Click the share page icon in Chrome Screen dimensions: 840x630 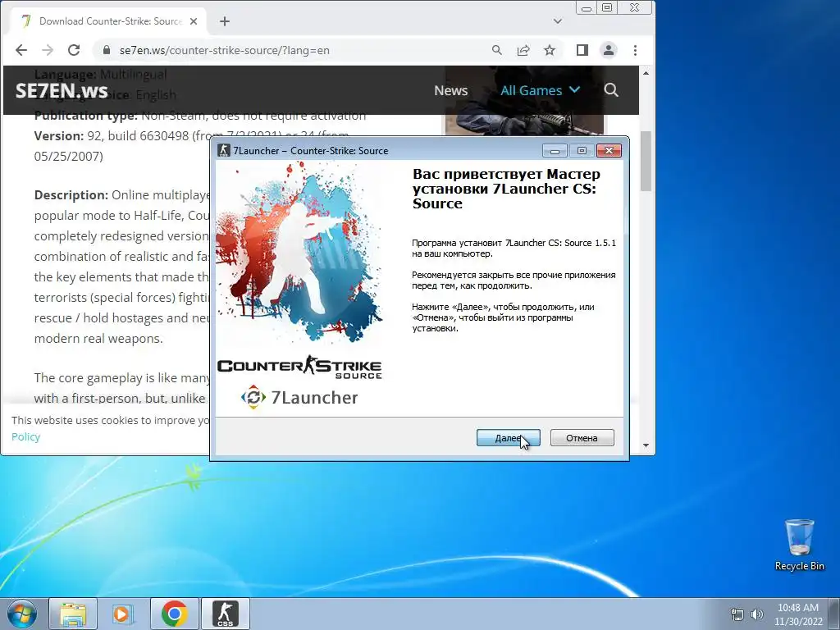pyautogui.click(x=523, y=50)
